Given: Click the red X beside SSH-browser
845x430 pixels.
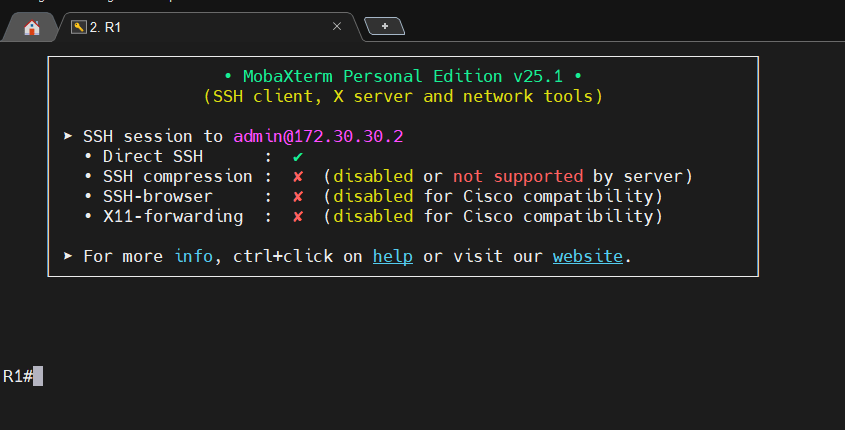Looking at the screenshot, I should 297,197.
